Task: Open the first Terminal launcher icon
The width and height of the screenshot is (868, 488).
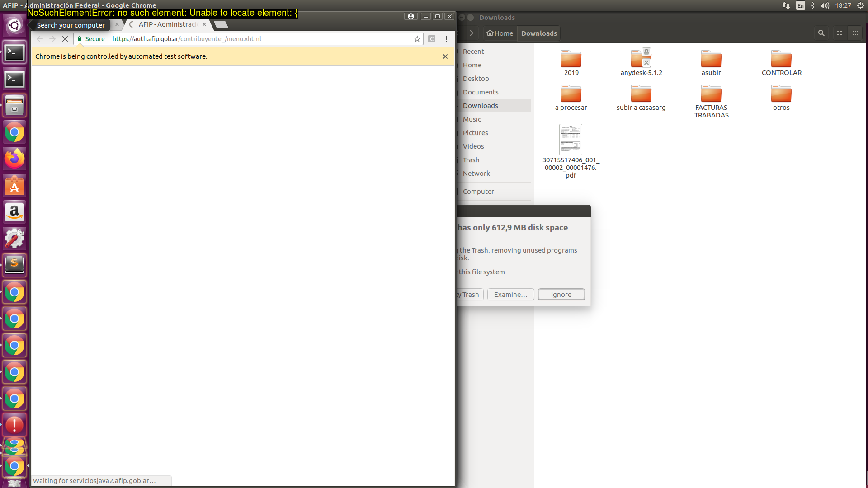Action: 14,53
